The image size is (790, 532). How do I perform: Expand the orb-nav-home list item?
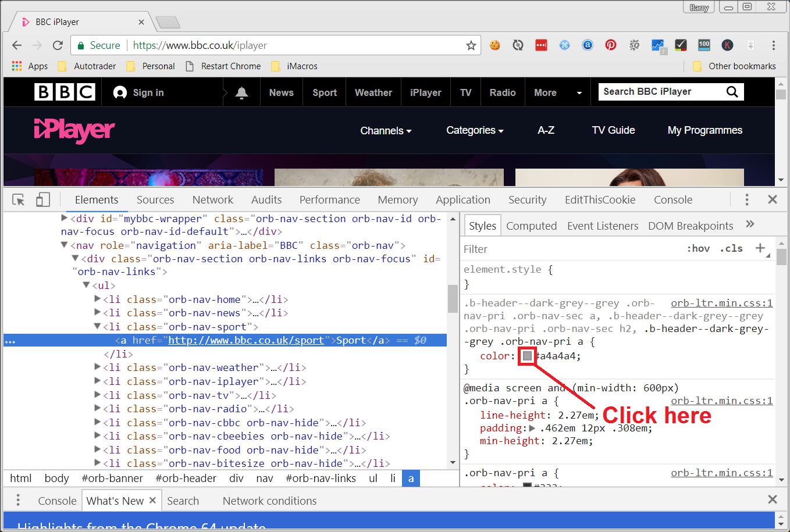pyautogui.click(x=97, y=299)
